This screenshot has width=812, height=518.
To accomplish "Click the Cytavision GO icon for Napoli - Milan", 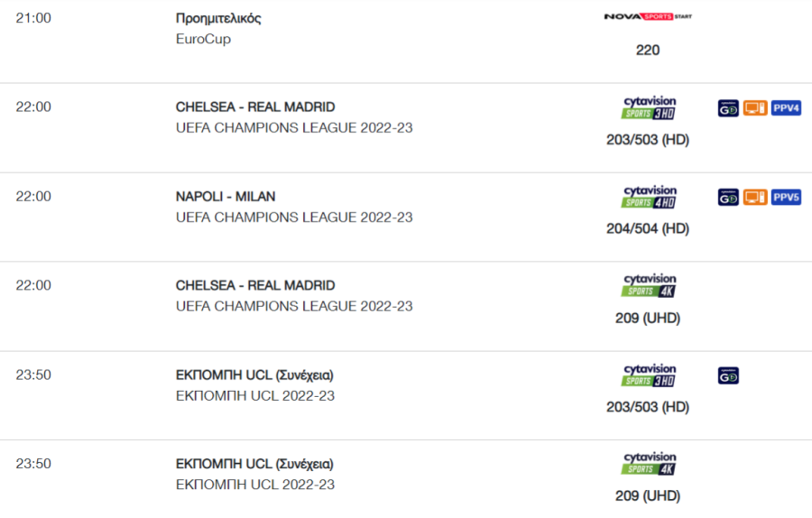I will (728, 198).
